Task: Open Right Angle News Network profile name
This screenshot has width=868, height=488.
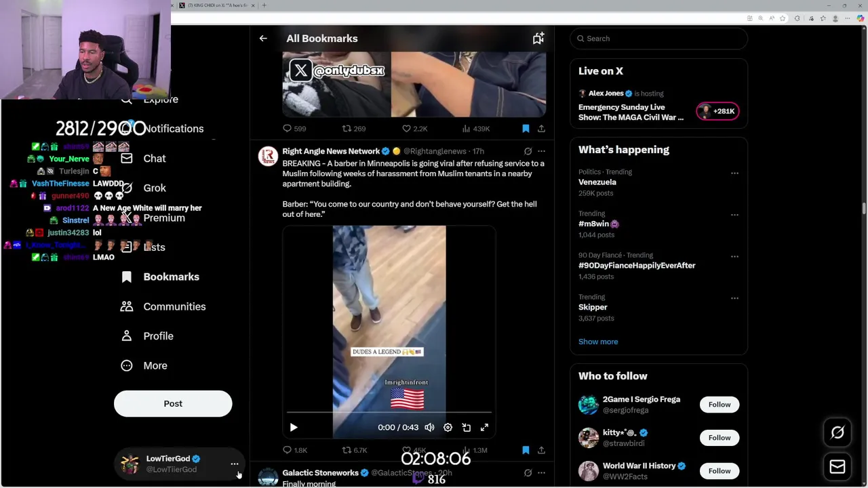Action: click(x=331, y=151)
